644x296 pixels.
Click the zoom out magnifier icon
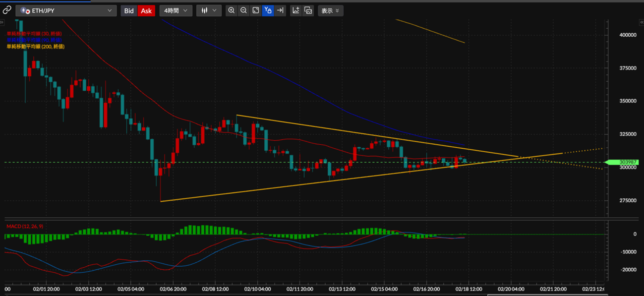tap(243, 10)
